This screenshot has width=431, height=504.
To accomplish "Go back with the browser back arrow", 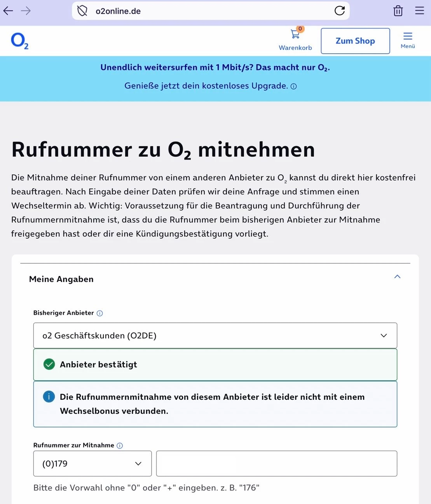I will point(8,11).
